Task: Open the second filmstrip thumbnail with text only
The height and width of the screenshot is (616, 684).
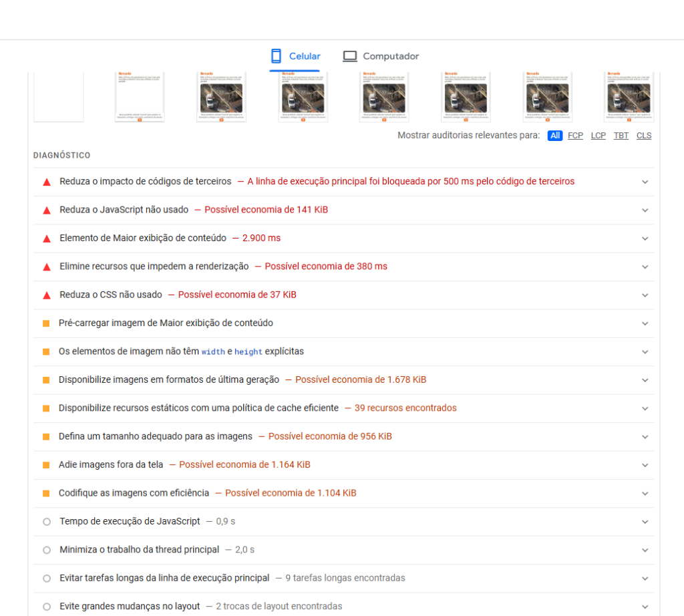Action: pos(140,96)
